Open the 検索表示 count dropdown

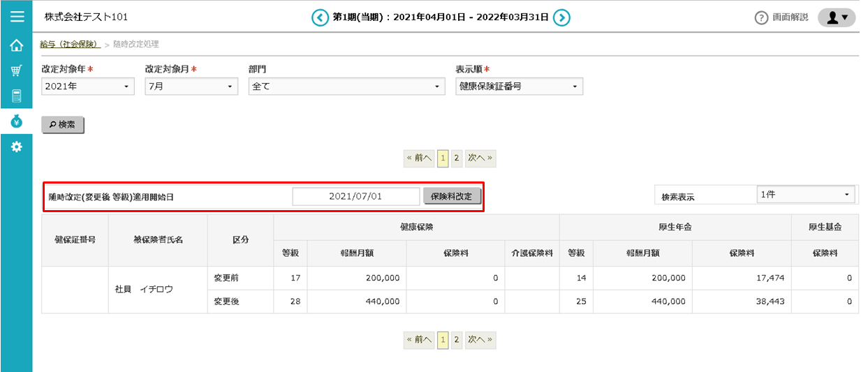pos(806,195)
